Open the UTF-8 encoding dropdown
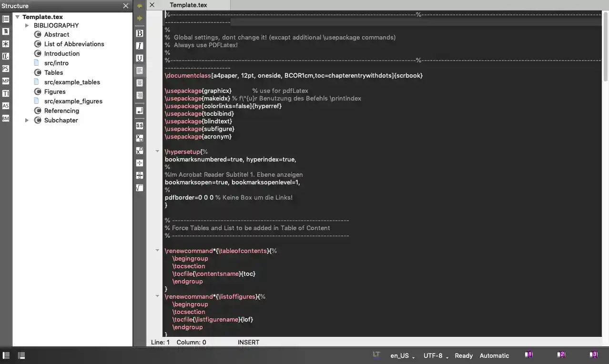The height and width of the screenshot is (364, 609). tap(436, 355)
